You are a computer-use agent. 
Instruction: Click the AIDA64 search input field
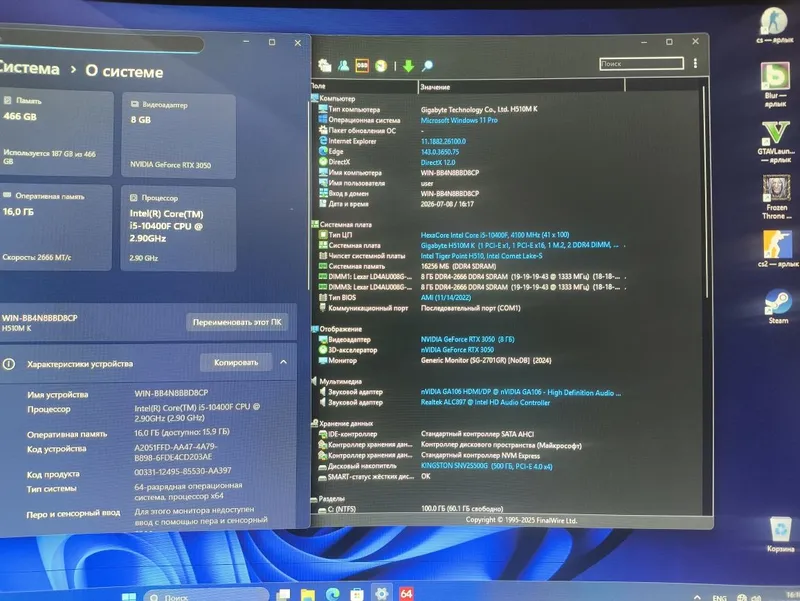click(641, 63)
